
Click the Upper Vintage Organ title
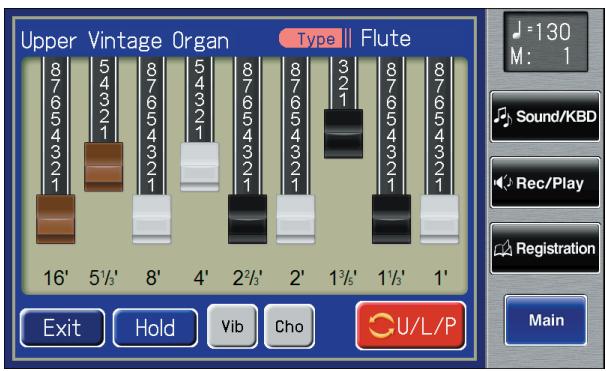click(x=125, y=41)
